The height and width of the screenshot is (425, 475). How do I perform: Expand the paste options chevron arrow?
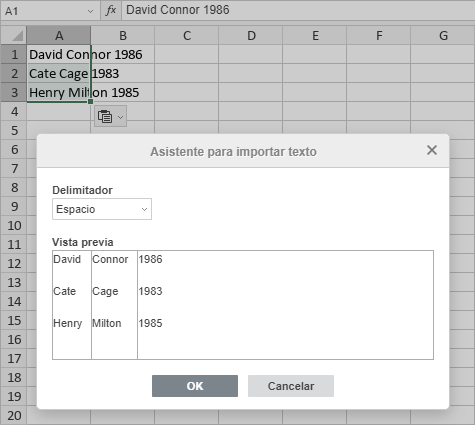pyautogui.click(x=121, y=117)
